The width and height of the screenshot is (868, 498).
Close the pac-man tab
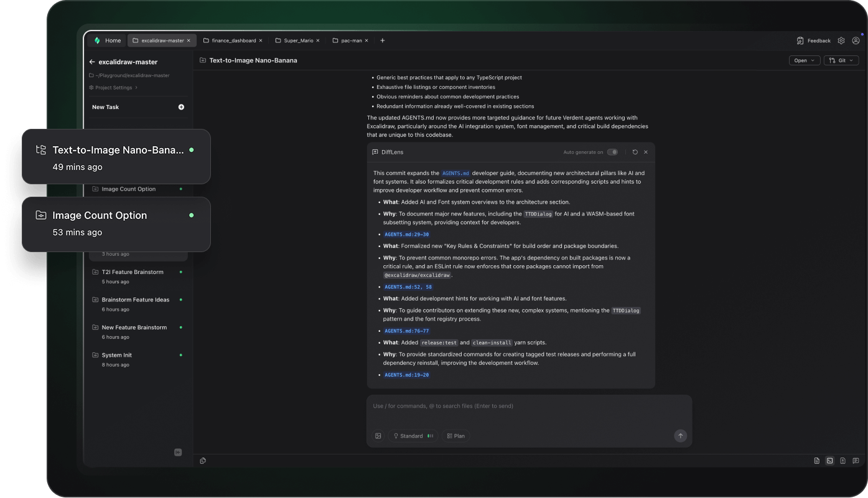(x=366, y=40)
